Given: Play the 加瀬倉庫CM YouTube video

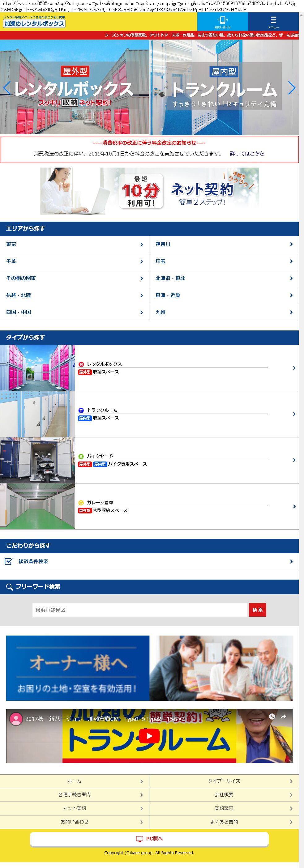Looking at the screenshot, I should 149,736.
